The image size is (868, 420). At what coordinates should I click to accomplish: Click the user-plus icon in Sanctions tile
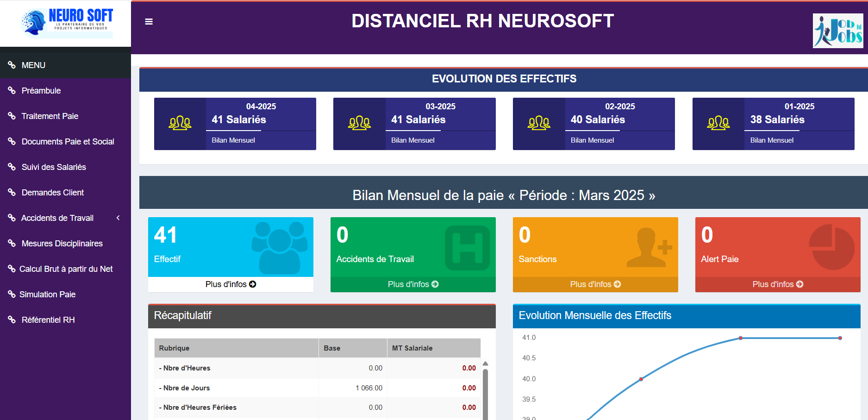point(649,247)
